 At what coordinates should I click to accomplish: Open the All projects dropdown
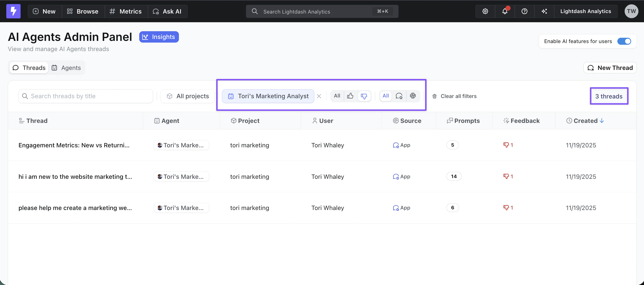(188, 96)
